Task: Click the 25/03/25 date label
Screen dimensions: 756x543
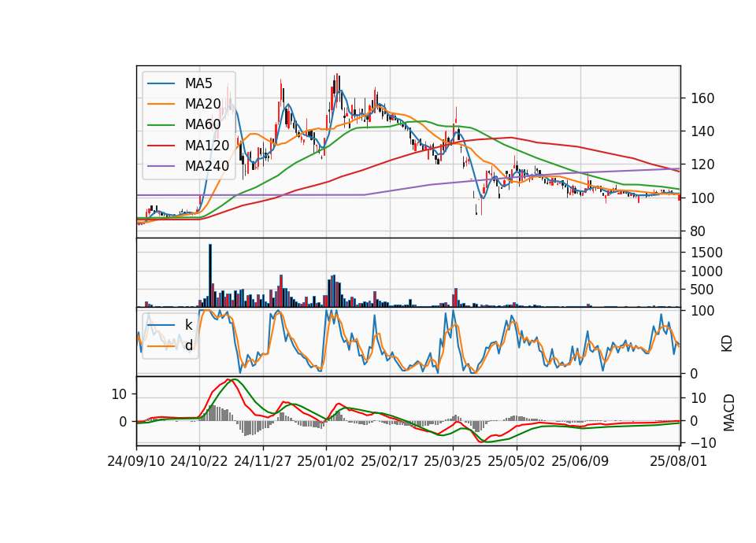Action: pos(453,461)
